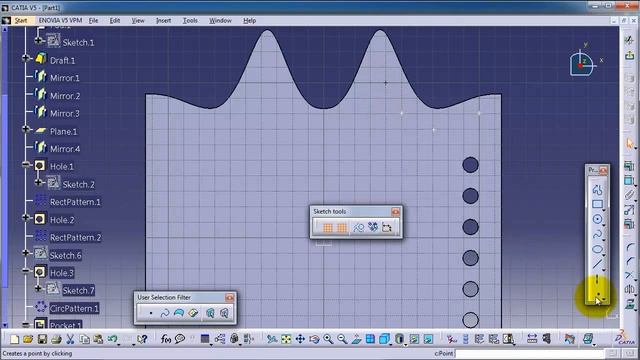This screenshot has height=360, width=640.
Task: Click the Zoom In magnifier
Action: (x=328, y=339)
